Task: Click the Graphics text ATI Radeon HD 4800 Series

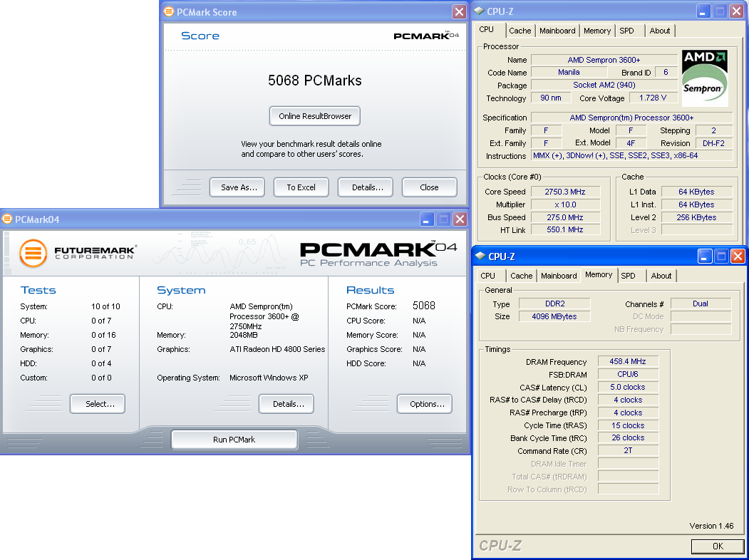Action: [277, 349]
